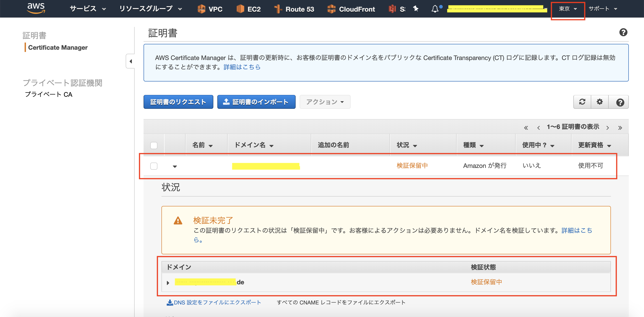Screen dimensions: 644x317
Task: Check the select-all header checkbox
Action: click(x=154, y=145)
